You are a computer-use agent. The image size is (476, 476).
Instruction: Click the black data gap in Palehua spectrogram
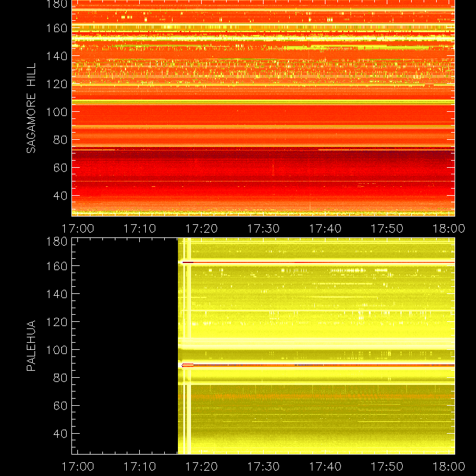[125, 346]
